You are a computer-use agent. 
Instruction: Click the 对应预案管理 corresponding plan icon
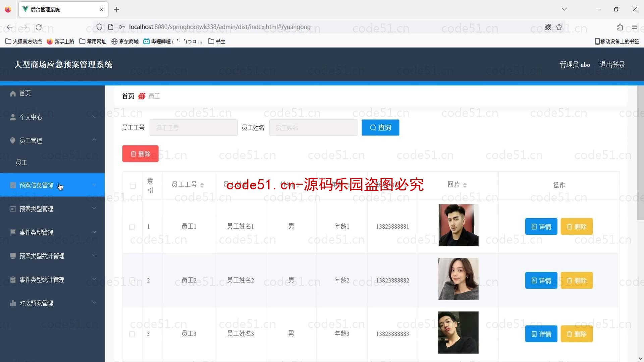coord(13,303)
